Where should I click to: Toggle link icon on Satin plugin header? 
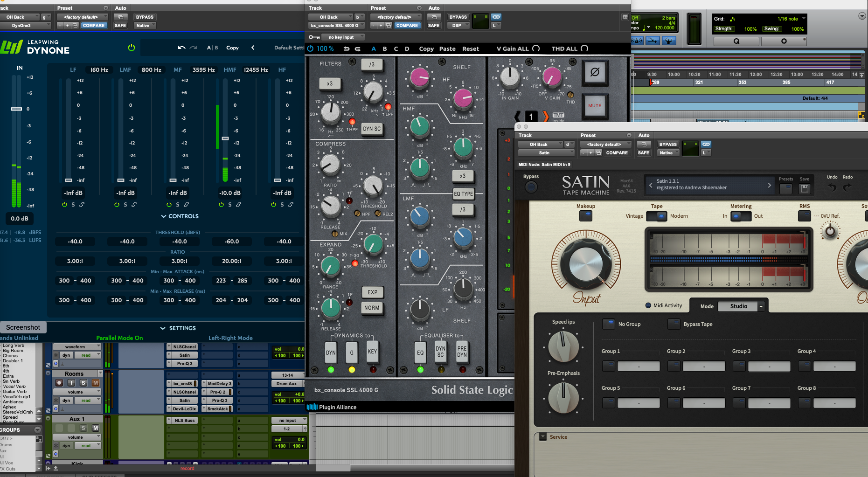[706, 144]
